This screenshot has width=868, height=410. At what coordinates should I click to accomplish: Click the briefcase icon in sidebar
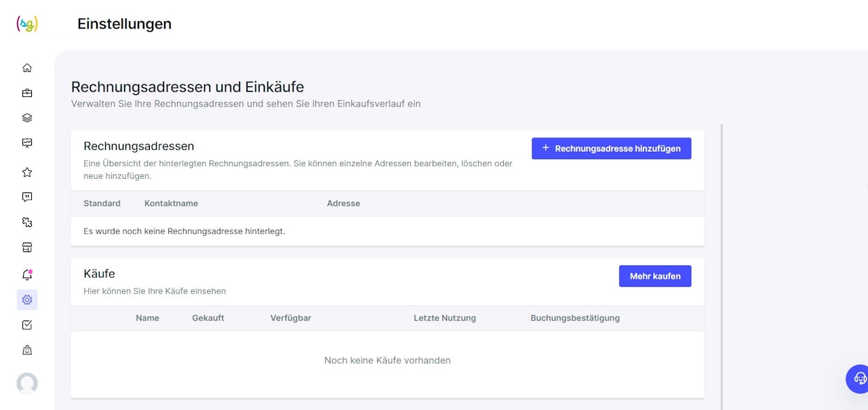[x=27, y=93]
